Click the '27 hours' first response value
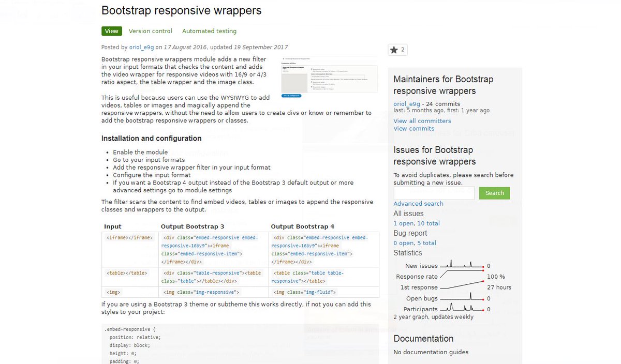Image resolution: width=621 pixels, height=364 pixels. (499, 287)
